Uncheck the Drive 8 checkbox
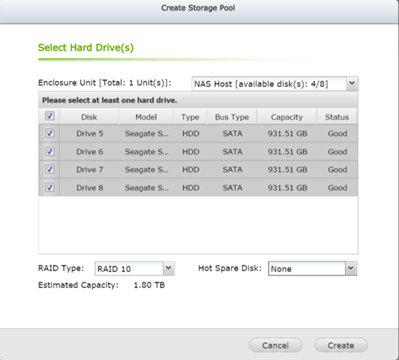This screenshot has height=360, width=399. pos(50,188)
